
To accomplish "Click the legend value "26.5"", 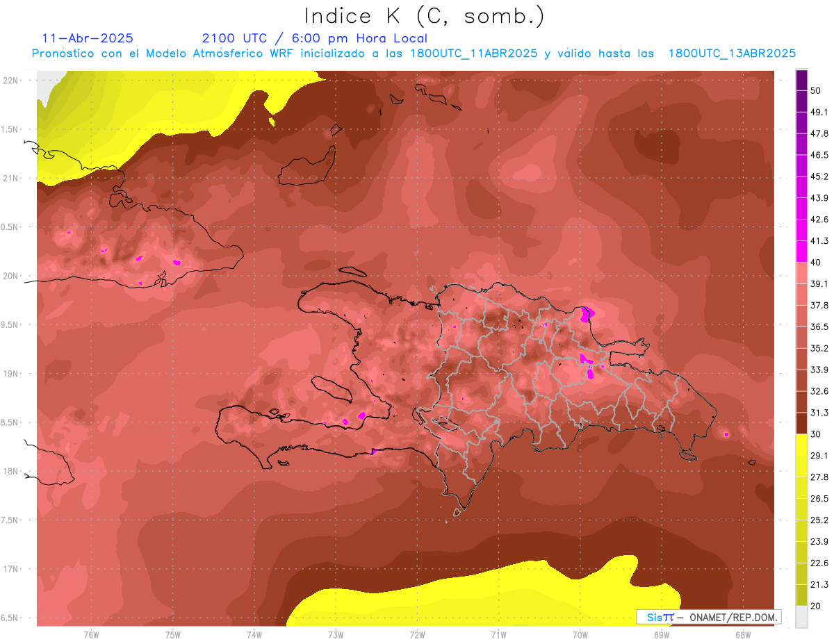I will 819,499.
